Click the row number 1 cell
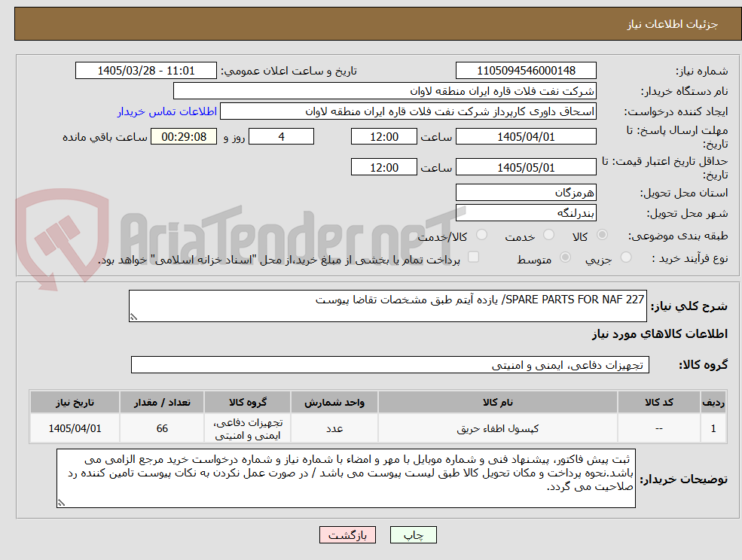This screenshot has width=742, height=560. [x=713, y=428]
